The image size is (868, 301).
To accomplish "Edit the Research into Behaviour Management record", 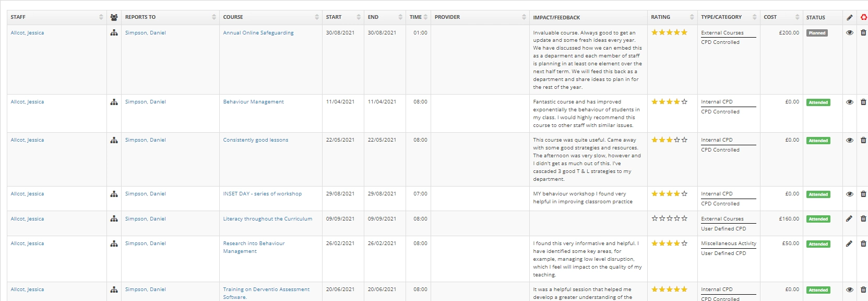I will pos(849,244).
